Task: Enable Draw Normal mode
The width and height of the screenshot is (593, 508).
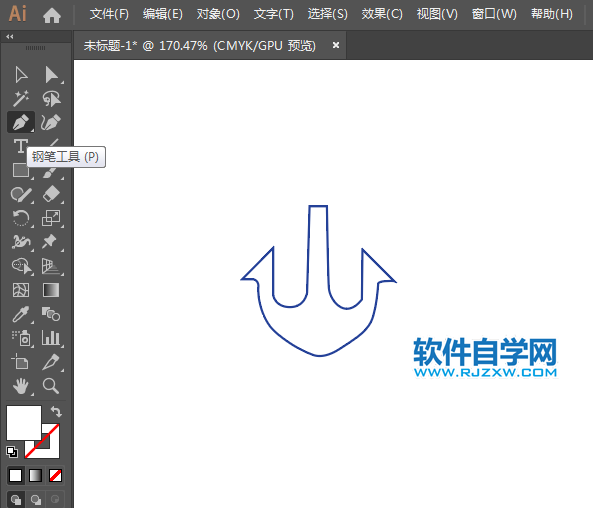Action: click(x=16, y=500)
